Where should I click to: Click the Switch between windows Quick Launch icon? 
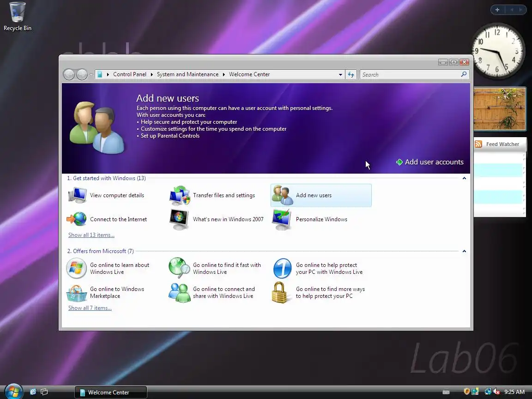44,392
